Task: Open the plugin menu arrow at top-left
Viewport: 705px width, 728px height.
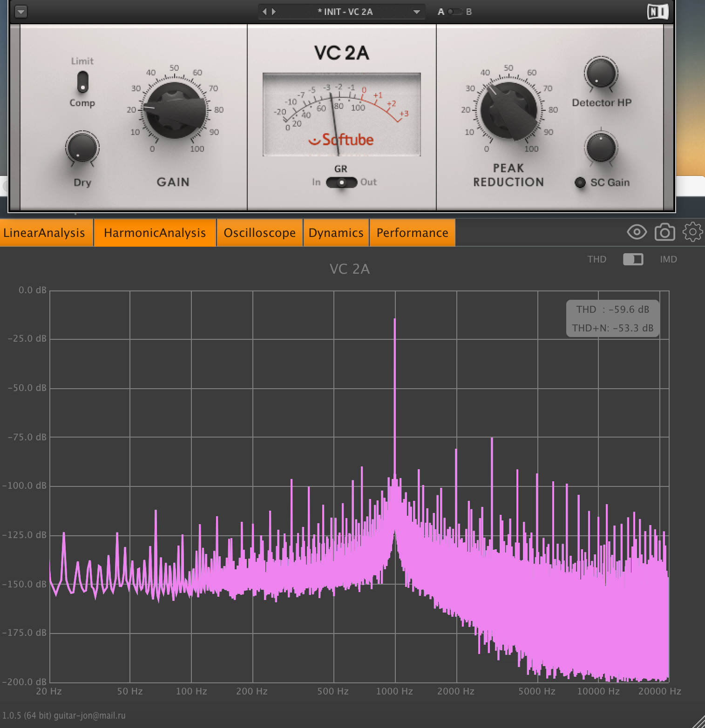Action: [x=21, y=12]
